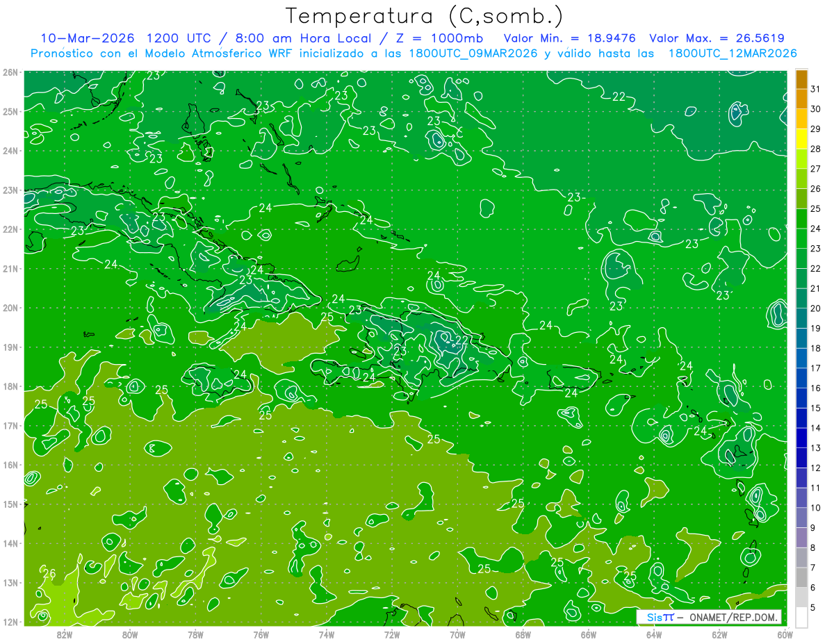Click the colorbar value label 20
Image resolution: width=834 pixels, height=644 pixels.
click(815, 308)
